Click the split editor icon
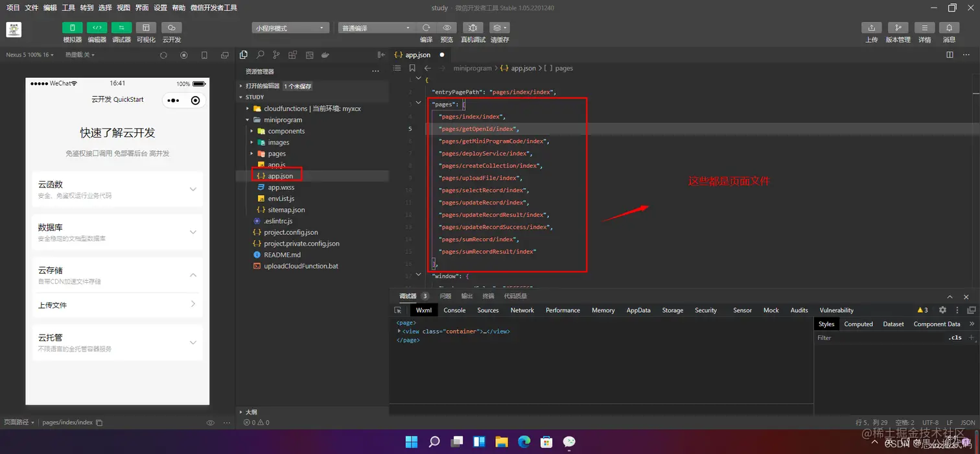 [950, 55]
